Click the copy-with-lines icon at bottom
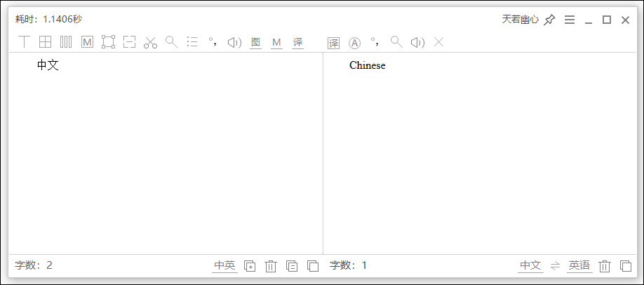The width and height of the screenshot is (644, 285). 292,266
